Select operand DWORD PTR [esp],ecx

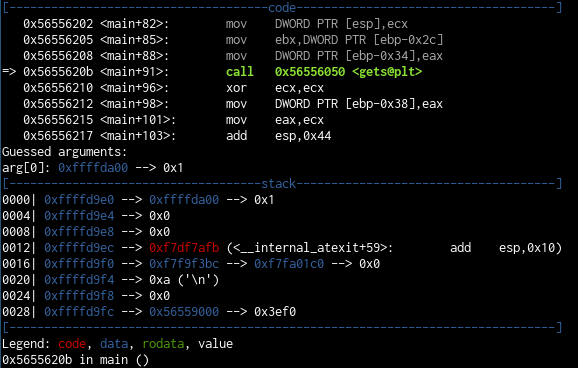point(341,24)
